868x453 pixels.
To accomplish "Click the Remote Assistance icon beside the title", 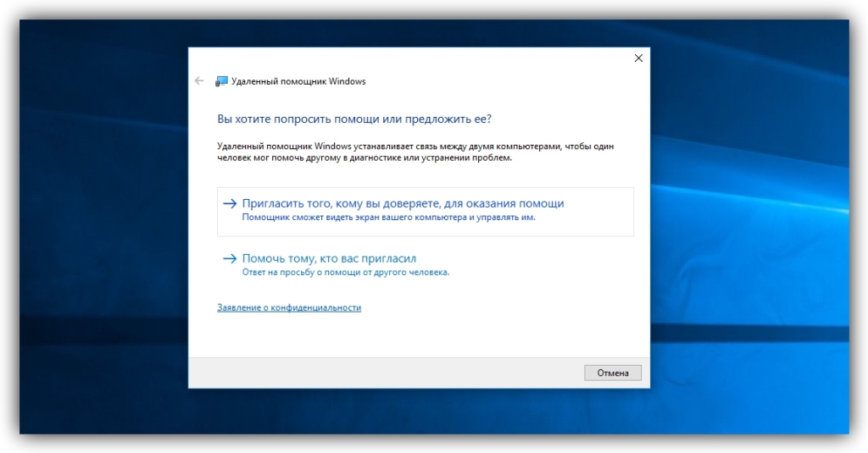I will click(x=221, y=81).
